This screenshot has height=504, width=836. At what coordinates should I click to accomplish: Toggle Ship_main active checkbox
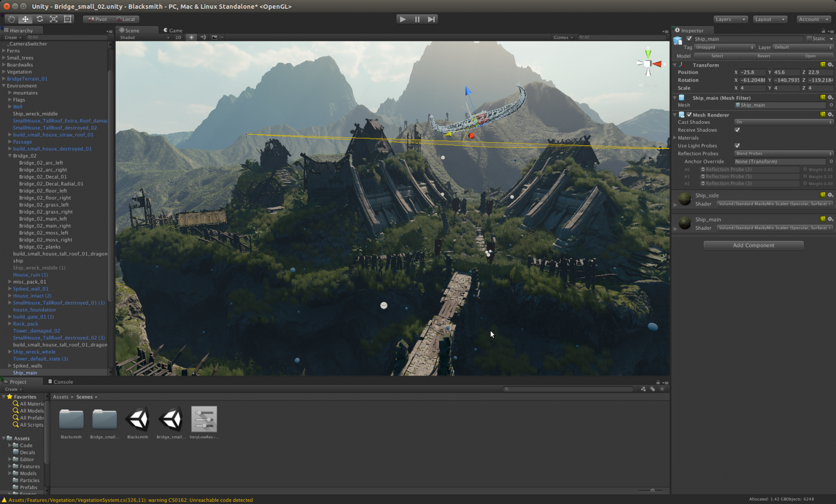pyautogui.click(x=689, y=39)
